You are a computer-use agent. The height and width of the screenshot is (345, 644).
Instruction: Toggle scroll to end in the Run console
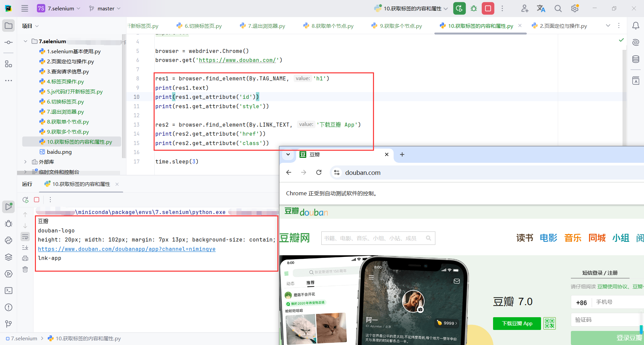[x=25, y=248]
